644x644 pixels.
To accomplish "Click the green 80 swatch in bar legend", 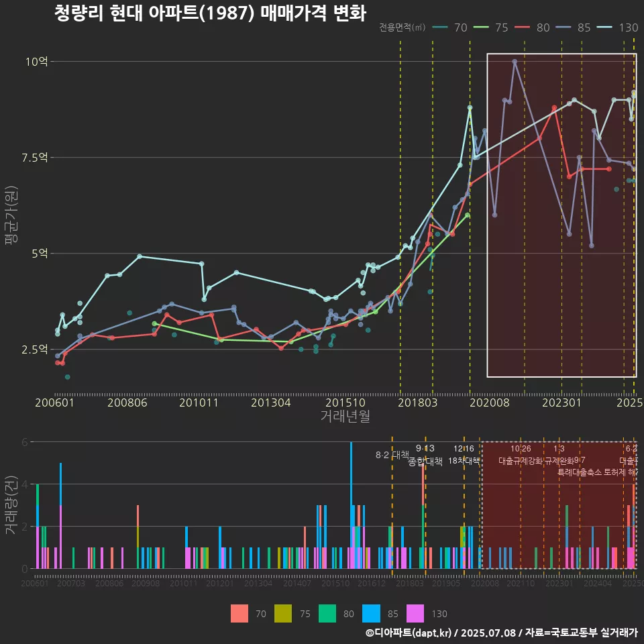I will tap(327, 614).
